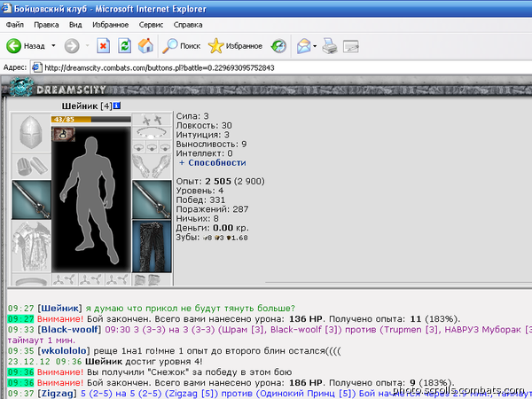Click the third ring slot
This screenshot has width=532, height=399.
coord(165,146)
